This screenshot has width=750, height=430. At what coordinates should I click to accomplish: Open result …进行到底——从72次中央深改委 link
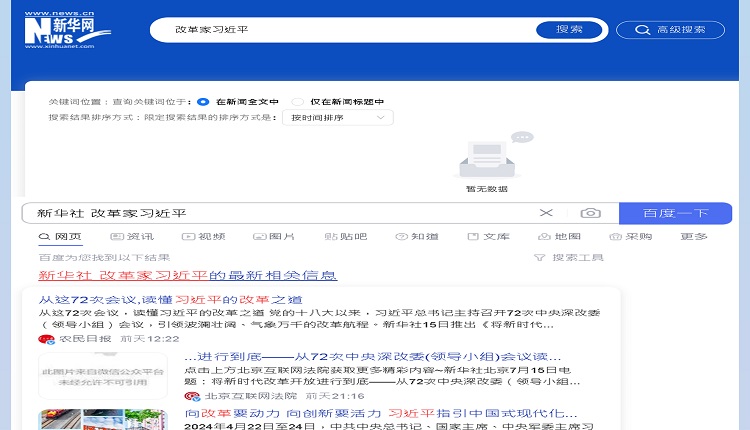pyautogui.click(x=373, y=356)
